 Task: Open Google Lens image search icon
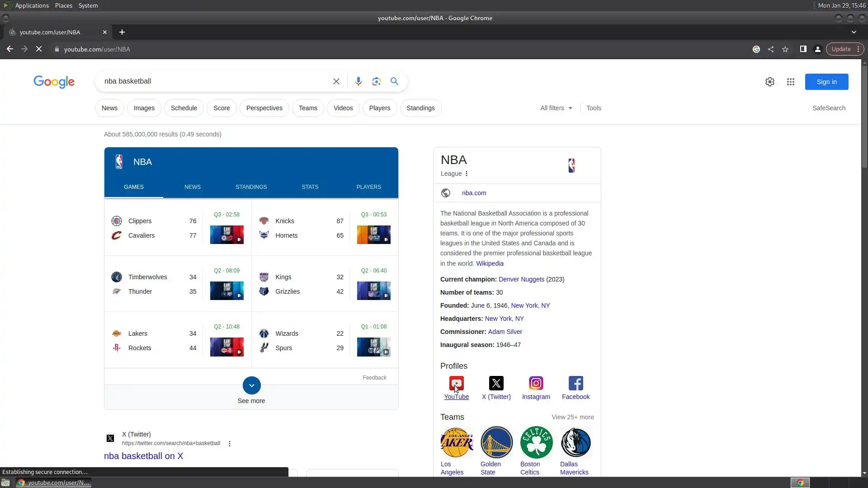pyautogui.click(x=376, y=81)
